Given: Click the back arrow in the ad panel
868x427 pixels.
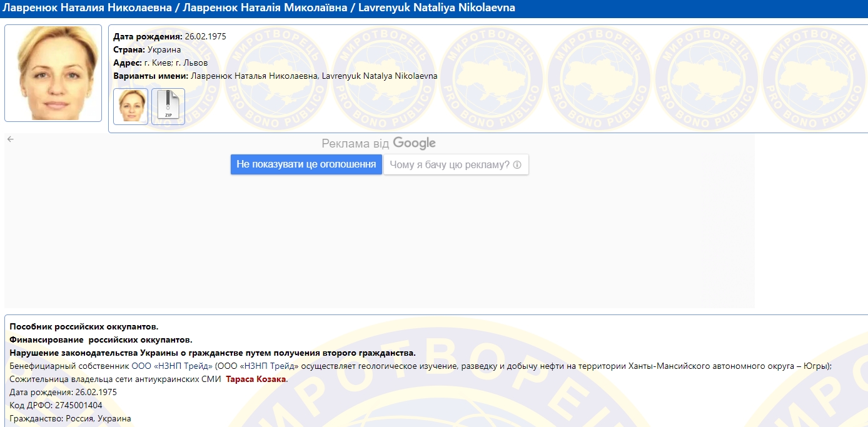Looking at the screenshot, I should coord(10,139).
